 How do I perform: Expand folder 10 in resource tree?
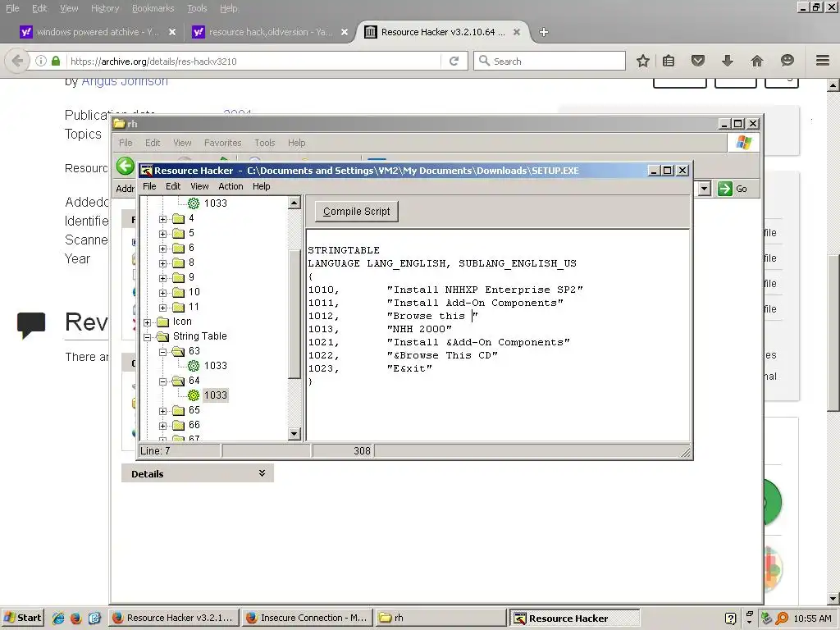[163, 293]
